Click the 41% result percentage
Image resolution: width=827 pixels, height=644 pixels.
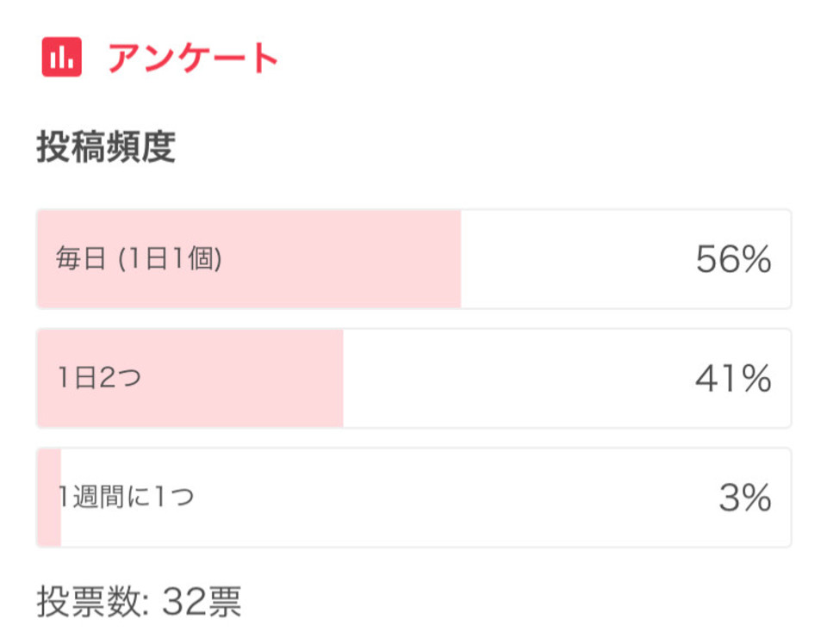[x=733, y=378]
